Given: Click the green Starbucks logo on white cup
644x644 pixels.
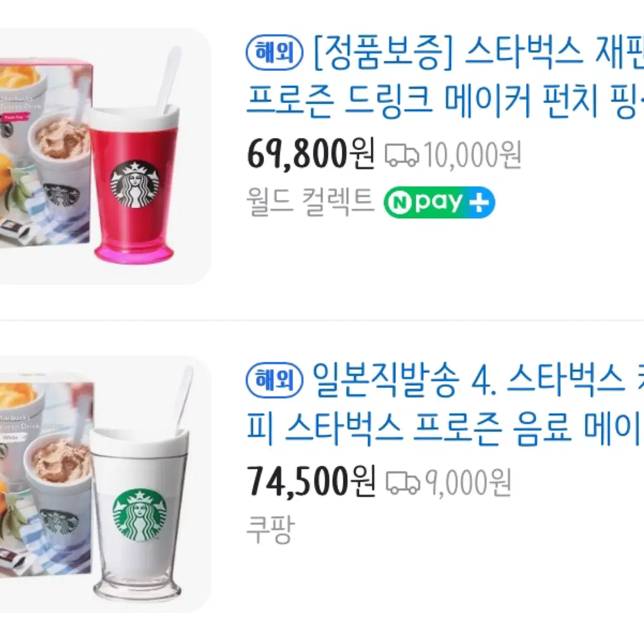Looking at the screenshot, I should [140, 515].
